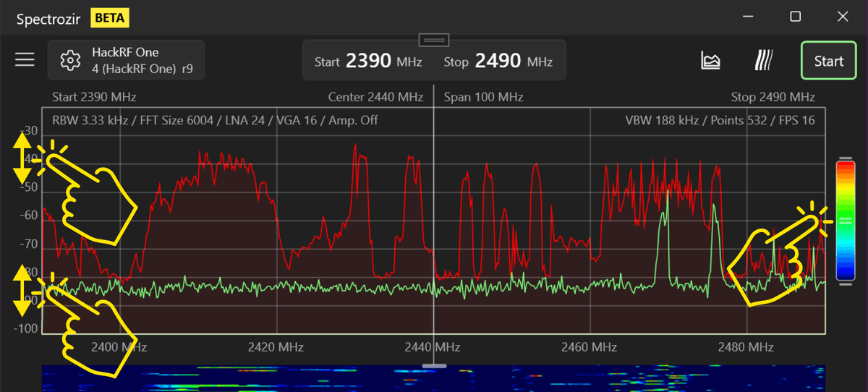This screenshot has width=868, height=392.
Task: Click the BETA badge next to Spectrozir
Action: [x=110, y=18]
